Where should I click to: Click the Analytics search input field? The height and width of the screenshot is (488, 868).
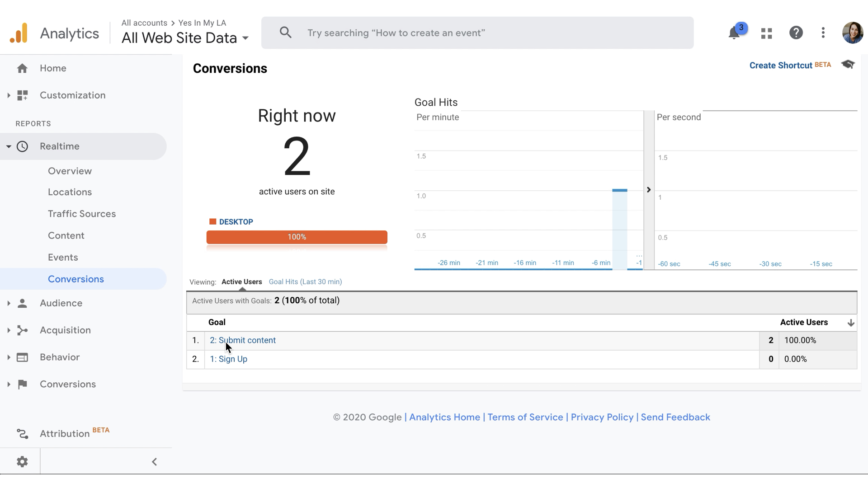tap(486, 33)
